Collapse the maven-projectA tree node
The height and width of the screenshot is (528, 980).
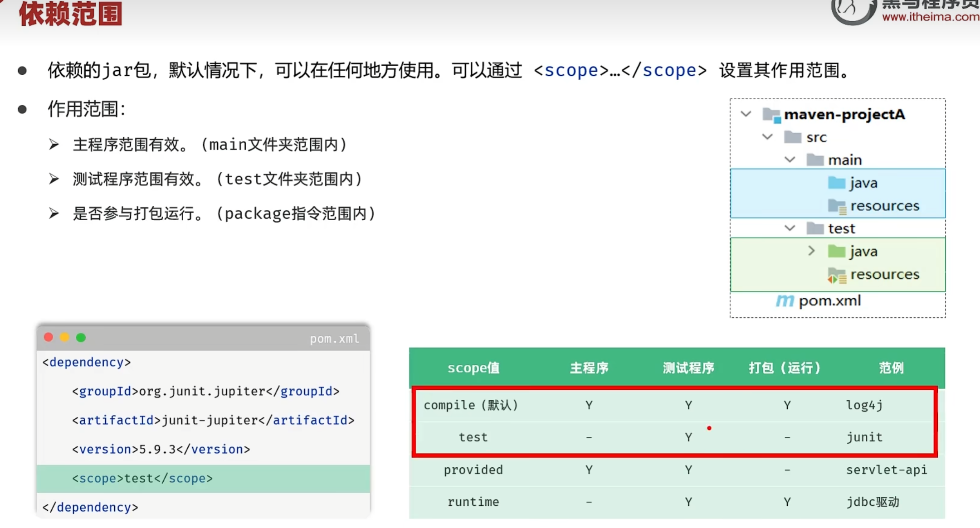pos(746,114)
